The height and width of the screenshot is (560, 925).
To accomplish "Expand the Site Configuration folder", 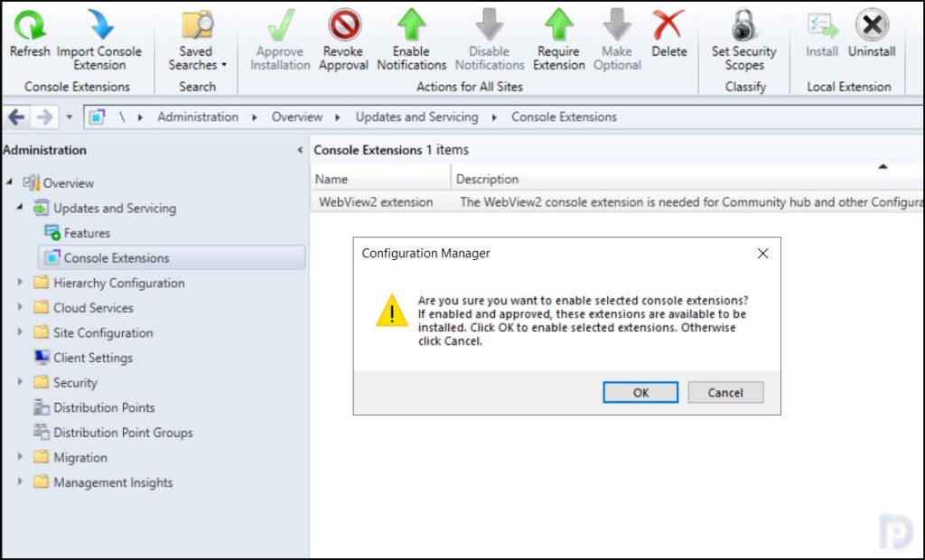I will (x=20, y=331).
